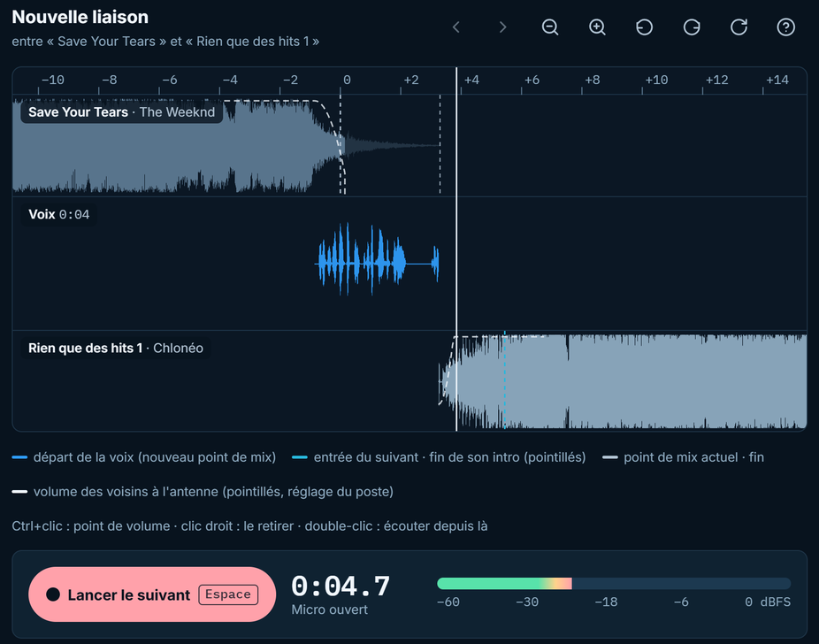Click the legend entry départ de la voix

pos(144,457)
